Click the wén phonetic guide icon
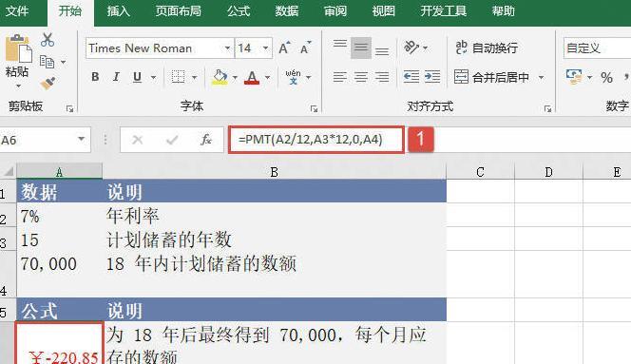 coord(293,76)
